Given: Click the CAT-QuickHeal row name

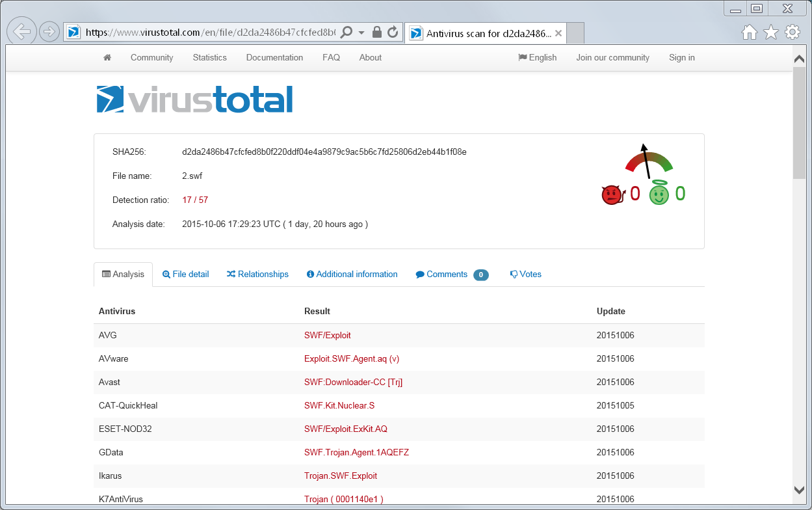Looking at the screenshot, I should [x=128, y=405].
